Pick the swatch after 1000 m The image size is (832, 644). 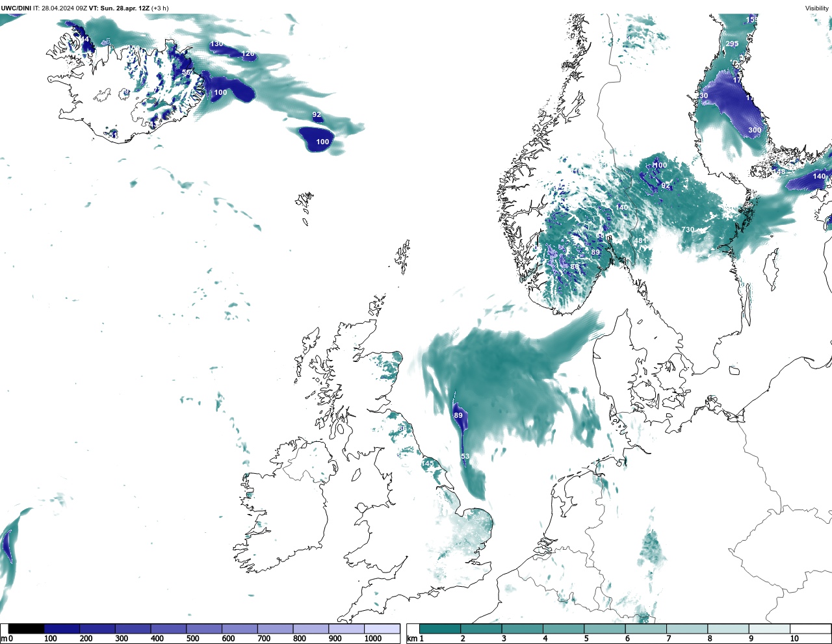point(382,629)
